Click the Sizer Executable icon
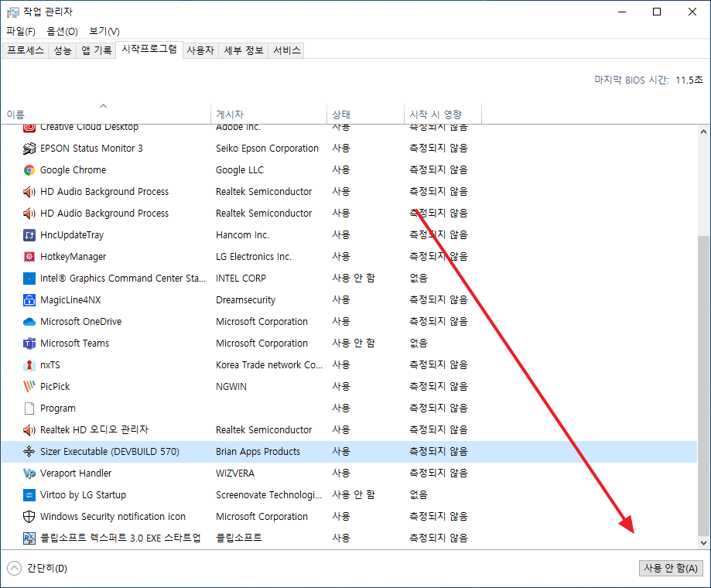 tap(29, 452)
